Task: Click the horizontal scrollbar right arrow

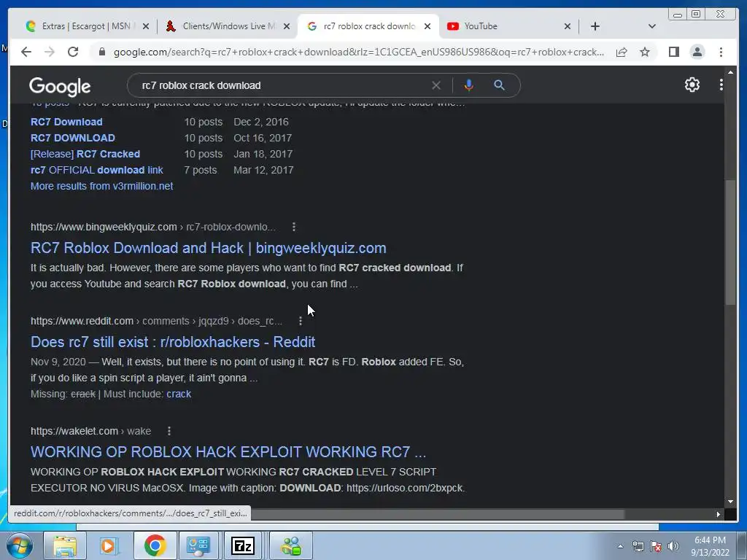Action: coord(719,514)
